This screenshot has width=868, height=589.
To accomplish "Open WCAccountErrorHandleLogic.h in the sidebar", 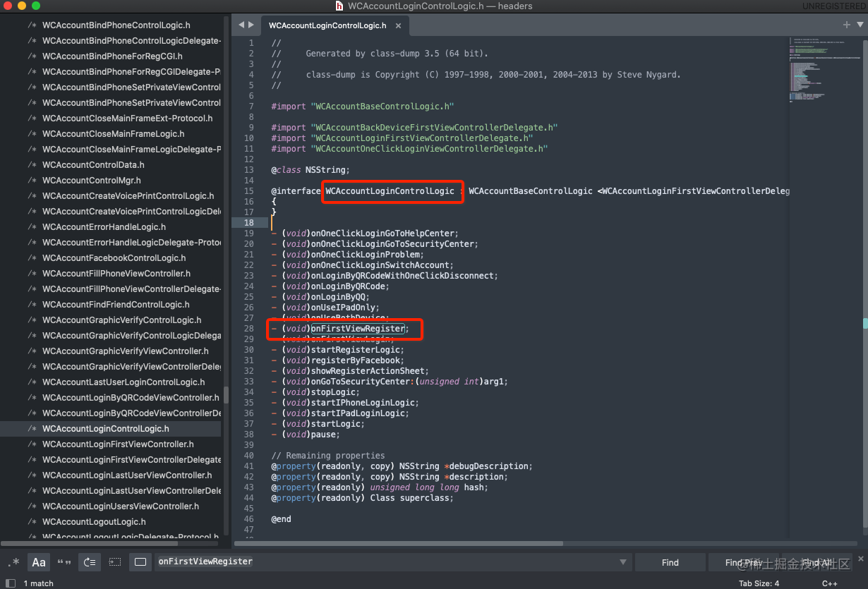I will coord(104,227).
